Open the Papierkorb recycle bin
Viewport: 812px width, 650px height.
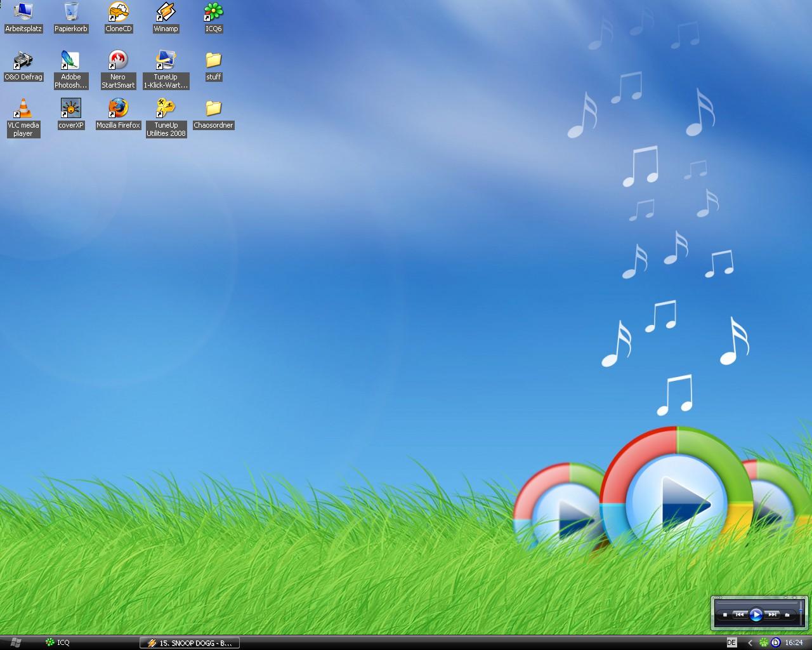coord(71,17)
